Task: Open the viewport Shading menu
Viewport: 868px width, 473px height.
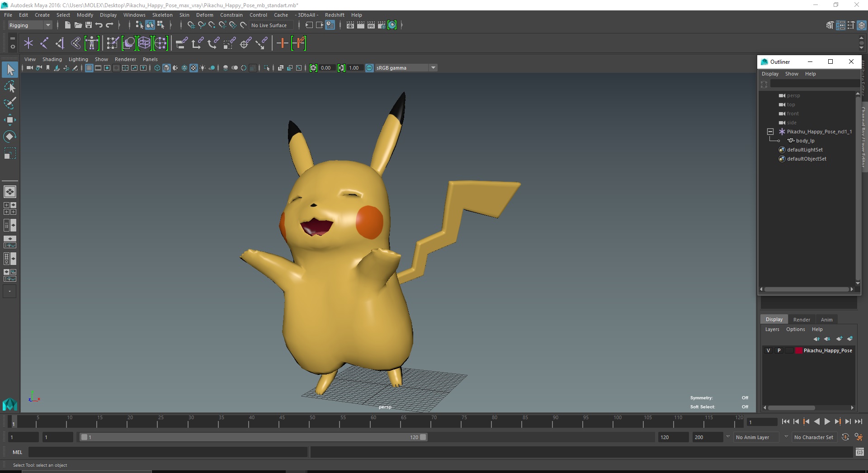Action: [52, 59]
